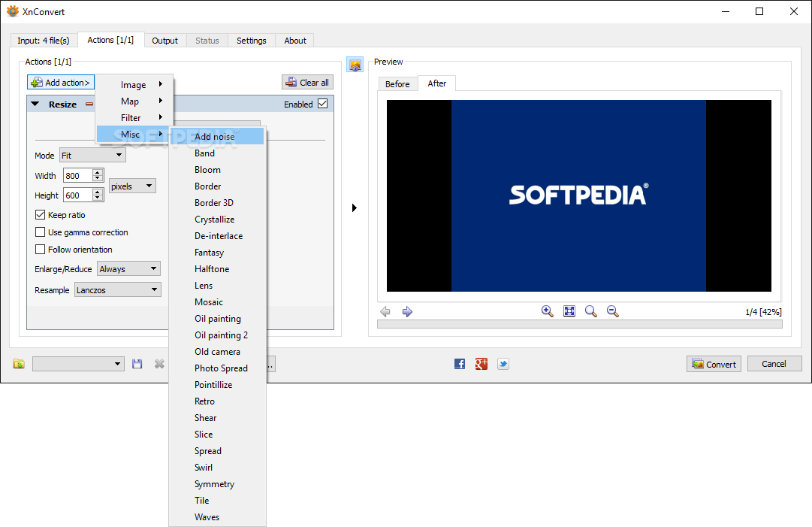Image resolution: width=812 pixels, height=527 pixels.
Task: Go to previous preview image arrow
Action: tap(385, 311)
